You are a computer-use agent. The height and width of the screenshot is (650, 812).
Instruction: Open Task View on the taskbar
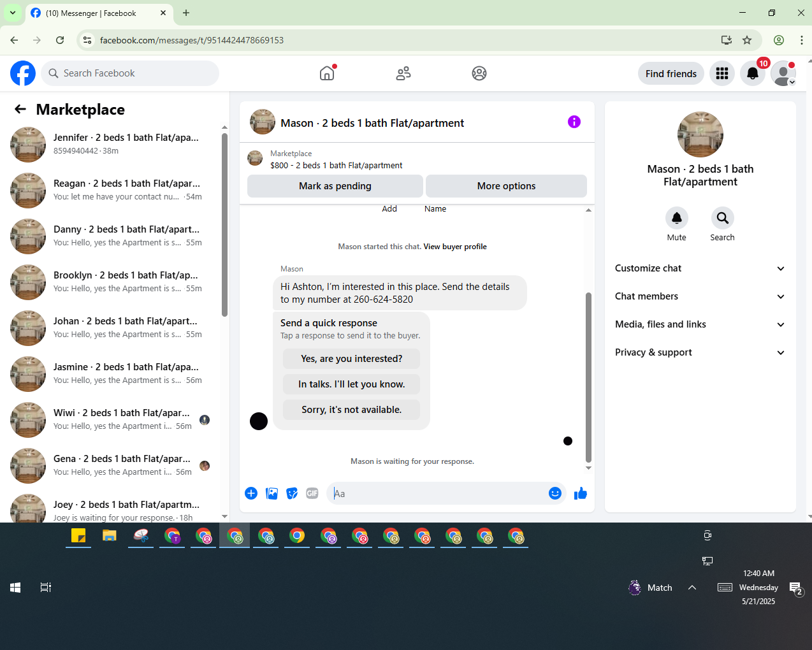46,588
